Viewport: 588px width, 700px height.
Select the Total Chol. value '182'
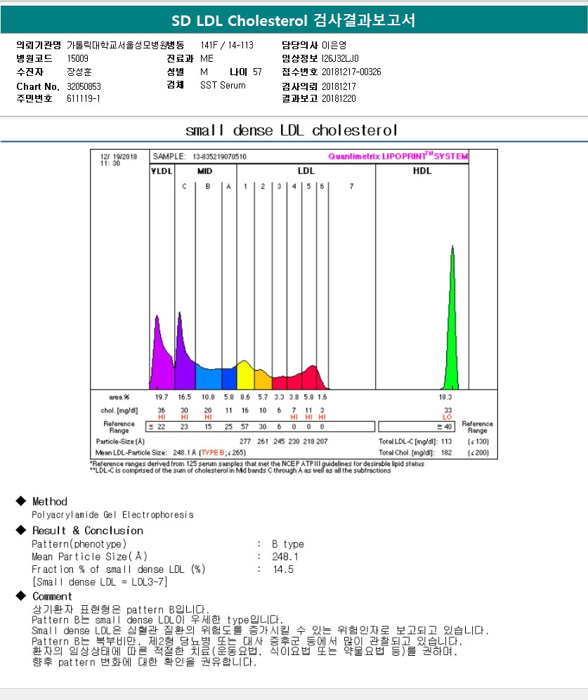pos(446,453)
